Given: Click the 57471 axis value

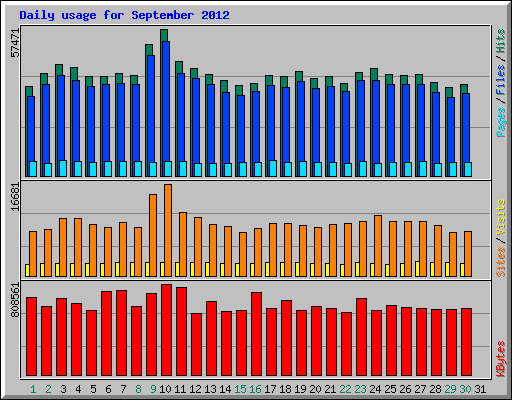Looking at the screenshot, I should tap(15, 43).
